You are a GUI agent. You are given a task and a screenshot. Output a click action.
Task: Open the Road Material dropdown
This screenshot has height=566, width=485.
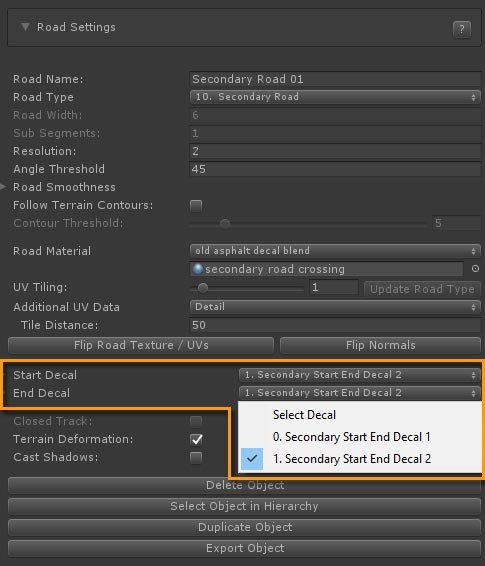click(335, 251)
